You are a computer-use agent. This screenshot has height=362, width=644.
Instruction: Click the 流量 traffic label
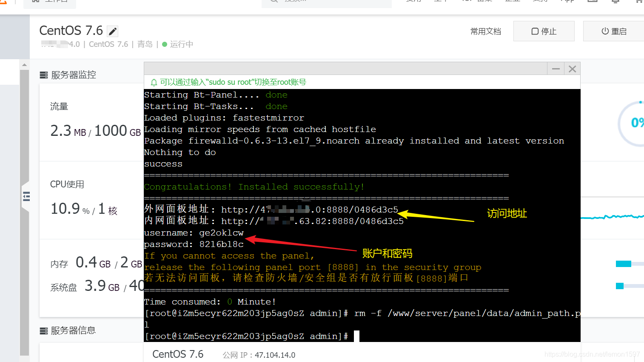click(59, 106)
